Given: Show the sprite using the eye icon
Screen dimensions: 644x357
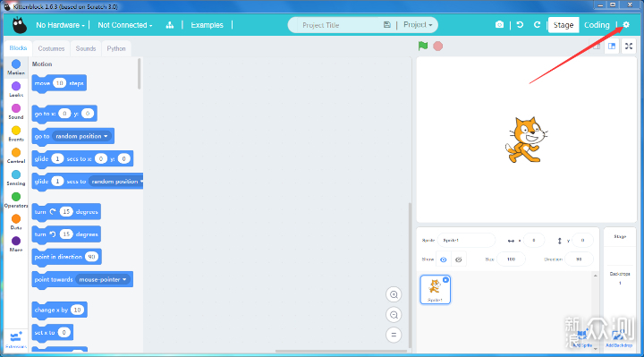Looking at the screenshot, I should [x=443, y=259].
